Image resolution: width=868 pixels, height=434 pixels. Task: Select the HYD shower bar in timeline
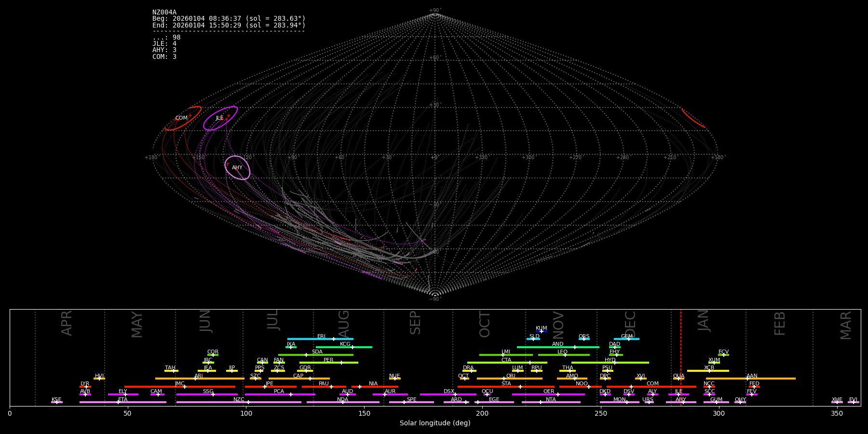click(x=610, y=363)
